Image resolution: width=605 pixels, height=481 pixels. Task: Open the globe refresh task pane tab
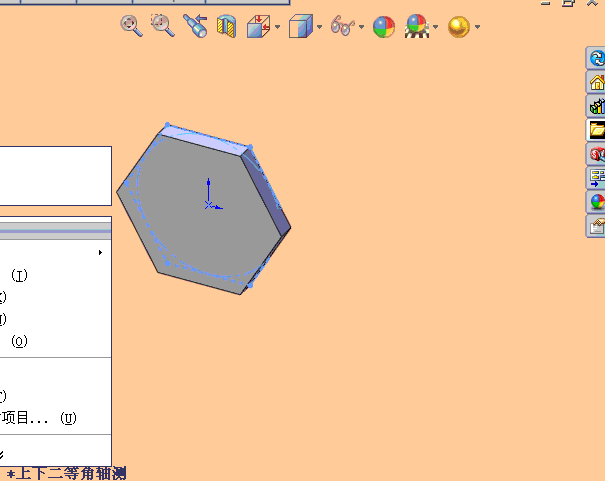596,58
